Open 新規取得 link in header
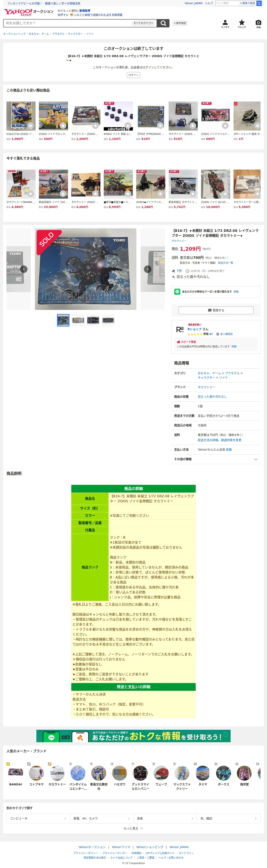 [x=85, y=11]
